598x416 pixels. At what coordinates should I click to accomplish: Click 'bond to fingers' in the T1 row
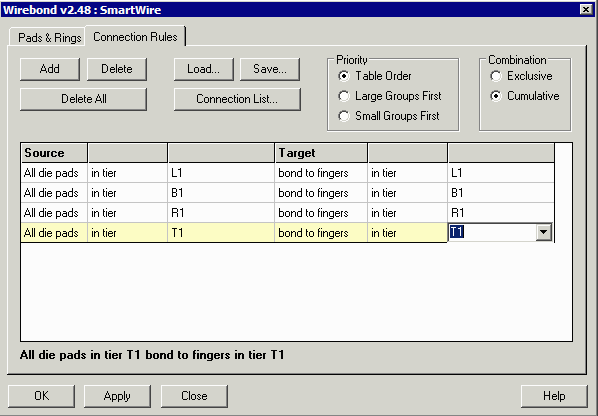tap(321, 232)
